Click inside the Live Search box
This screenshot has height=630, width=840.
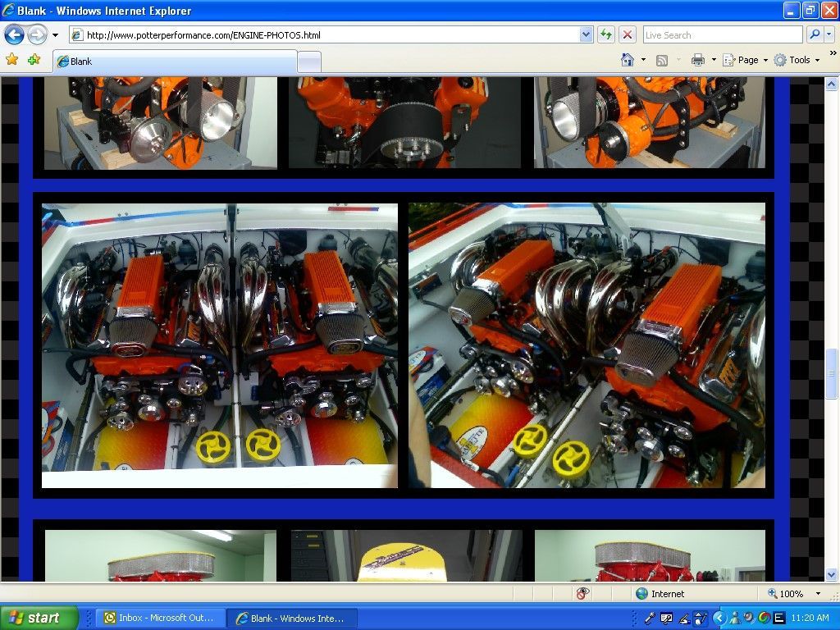[x=722, y=34]
